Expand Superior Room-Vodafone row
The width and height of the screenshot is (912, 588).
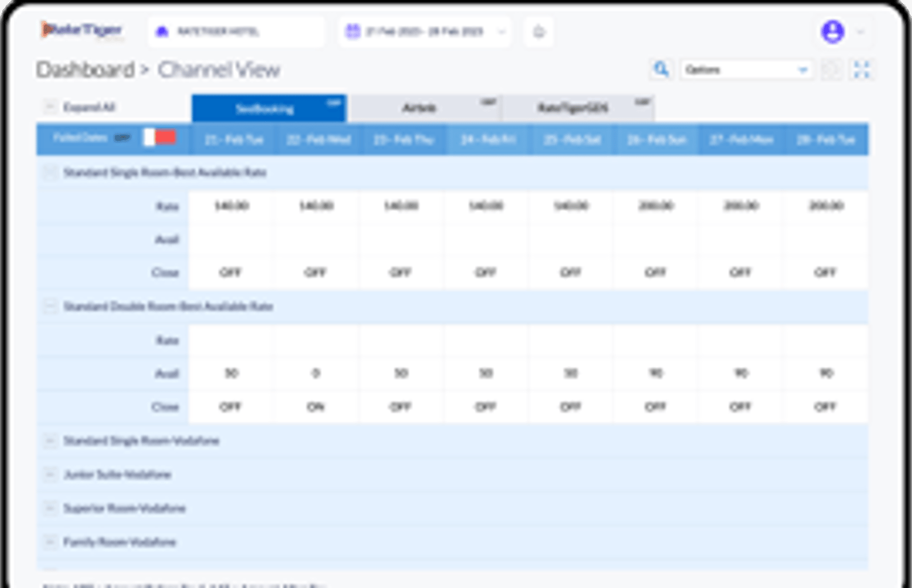(50, 508)
